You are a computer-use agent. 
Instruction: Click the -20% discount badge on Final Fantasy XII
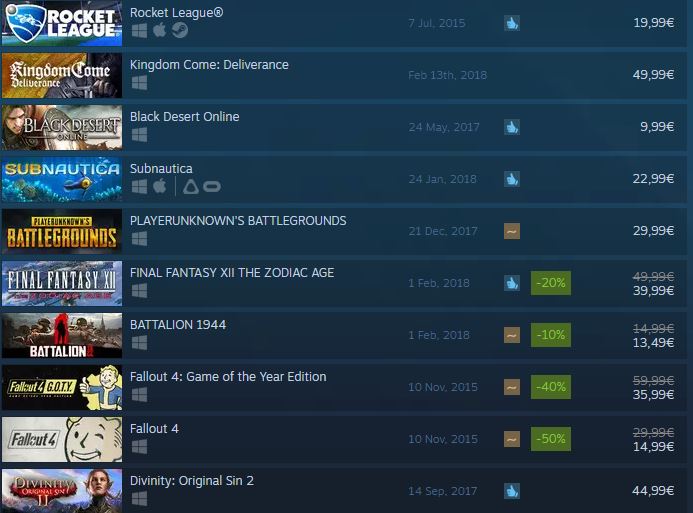(x=551, y=283)
